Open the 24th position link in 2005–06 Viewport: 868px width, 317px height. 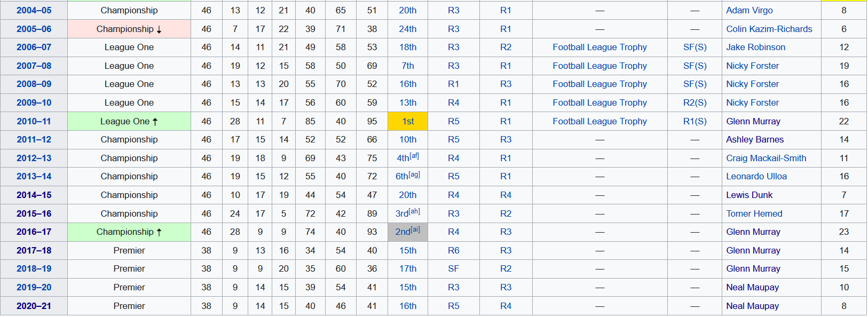coord(408,29)
